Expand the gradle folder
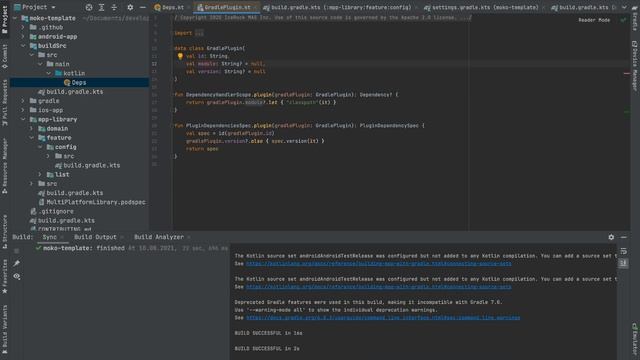The width and height of the screenshot is (640, 360). [23, 101]
